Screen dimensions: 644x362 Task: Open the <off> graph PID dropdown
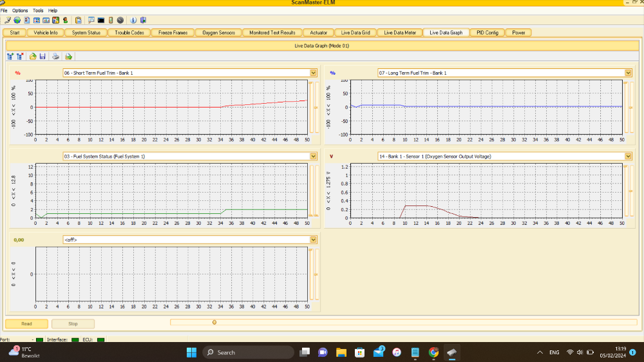[x=313, y=240]
